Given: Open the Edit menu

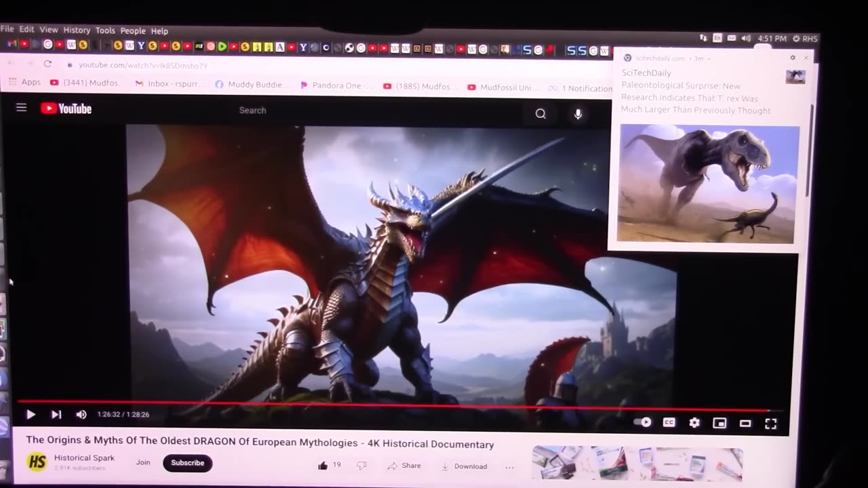Looking at the screenshot, I should 26,30.
